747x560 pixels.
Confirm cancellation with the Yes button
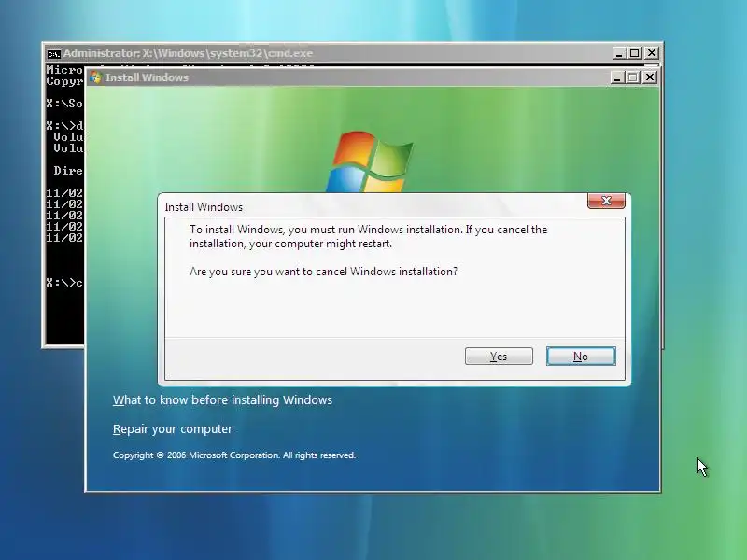coord(499,357)
